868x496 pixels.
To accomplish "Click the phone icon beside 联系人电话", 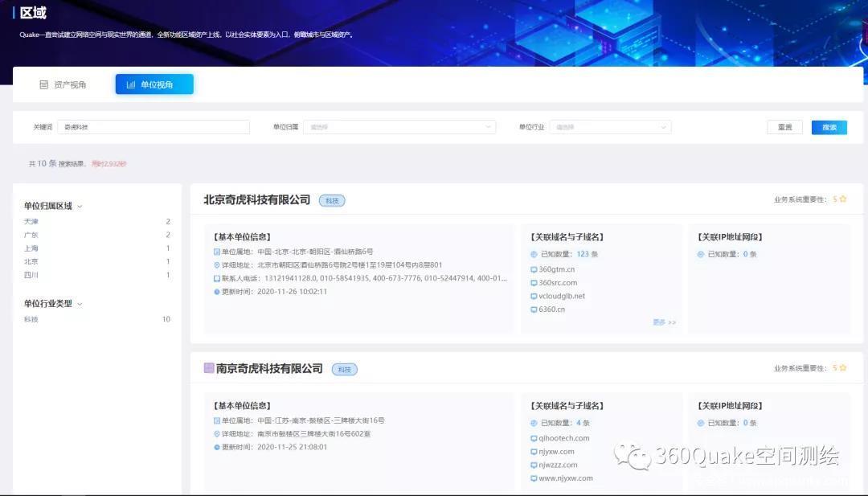I will pyautogui.click(x=217, y=278).
